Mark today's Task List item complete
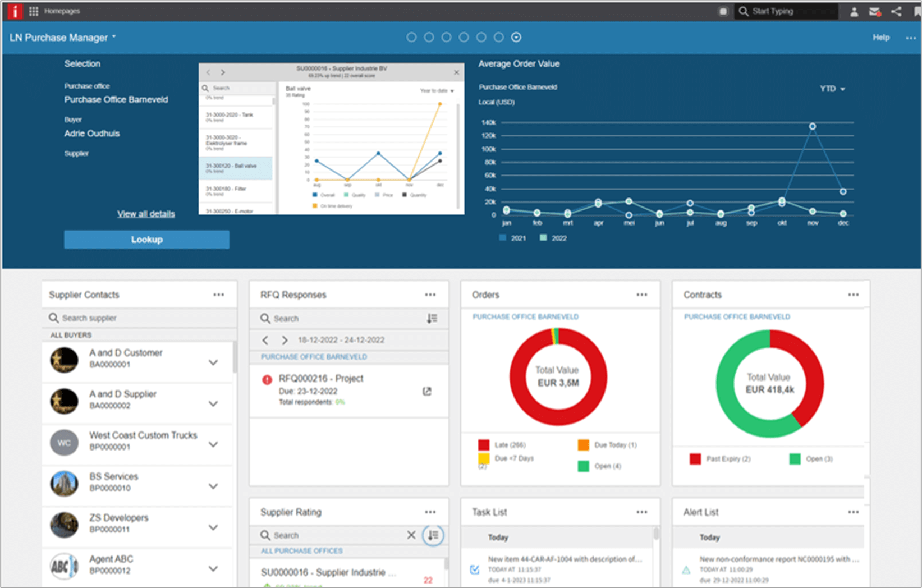 coord(475,569)
